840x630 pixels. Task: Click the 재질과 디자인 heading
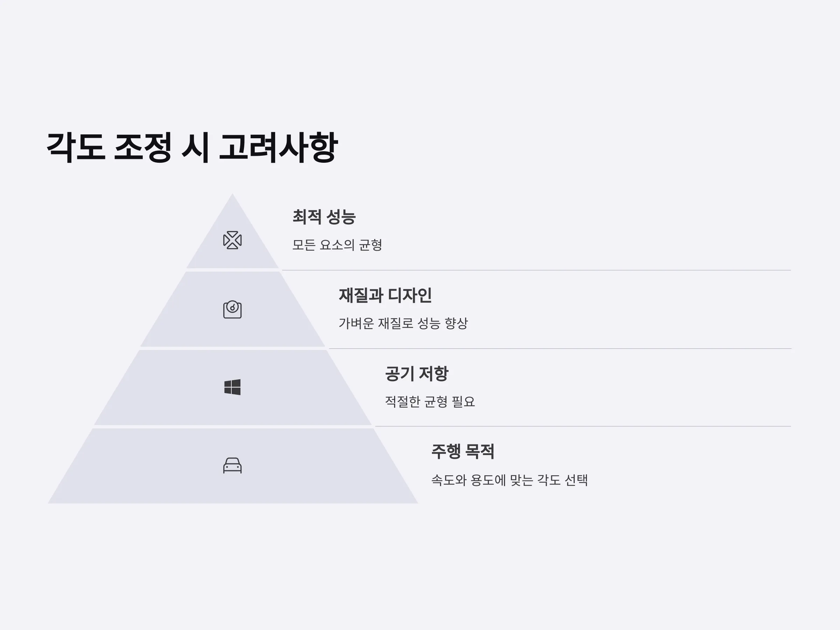coord(385,295)
